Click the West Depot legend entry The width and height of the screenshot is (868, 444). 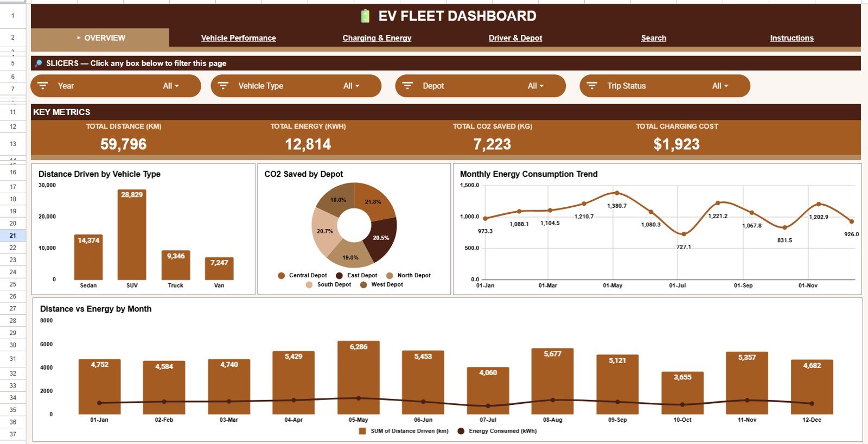382,285
